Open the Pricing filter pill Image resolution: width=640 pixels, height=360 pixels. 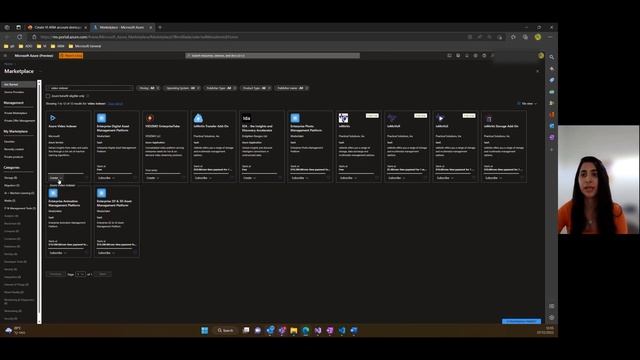click(x=149, y=88)
